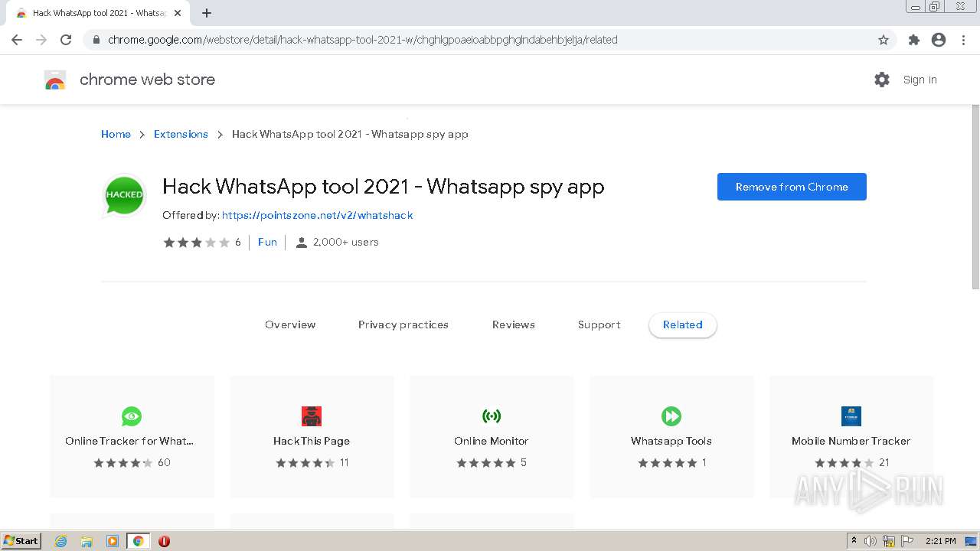Click the green HACKED extension icon
980x551 pixels.
(124, 195)
